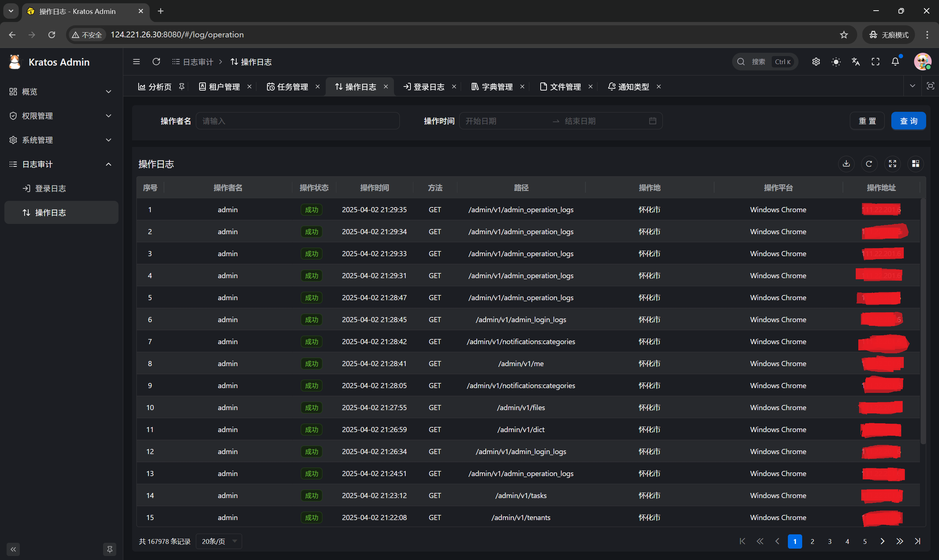Open language translation switcher
The width and height of the screenshot is (939, 560).
(x=856, y=62)
